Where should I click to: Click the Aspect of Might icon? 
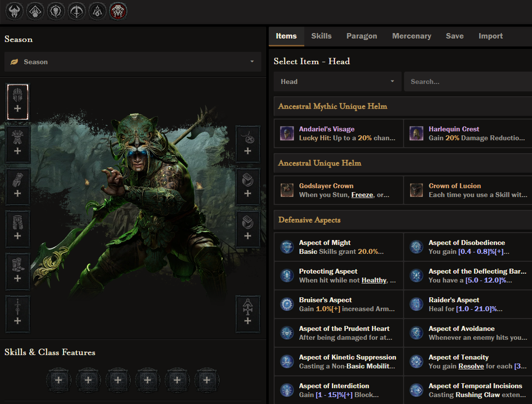pos(286,247)
